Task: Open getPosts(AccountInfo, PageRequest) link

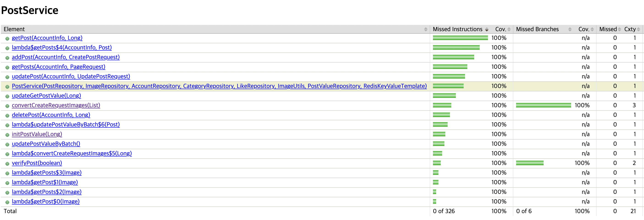Action: 58,67
